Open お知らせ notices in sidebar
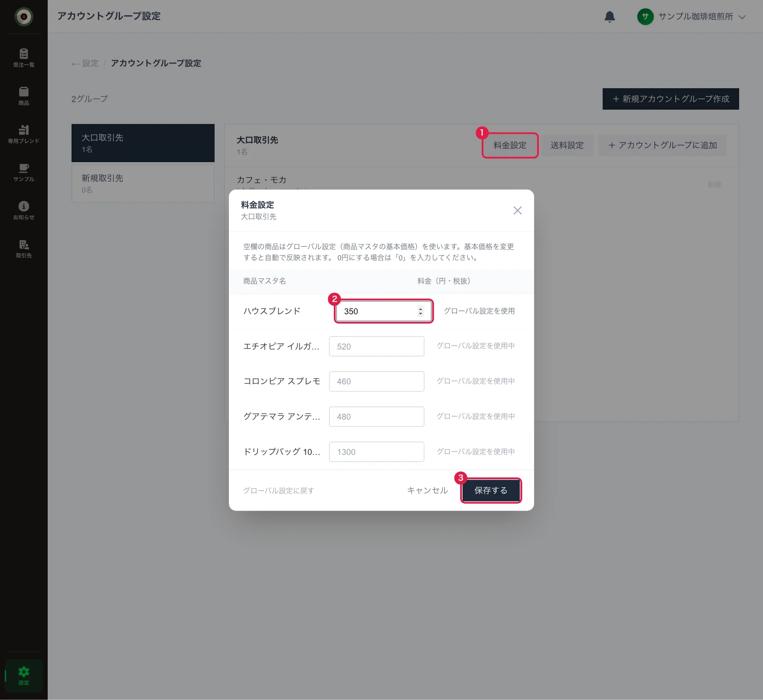Viewport: 763px width, 700px height. (24, 210)
